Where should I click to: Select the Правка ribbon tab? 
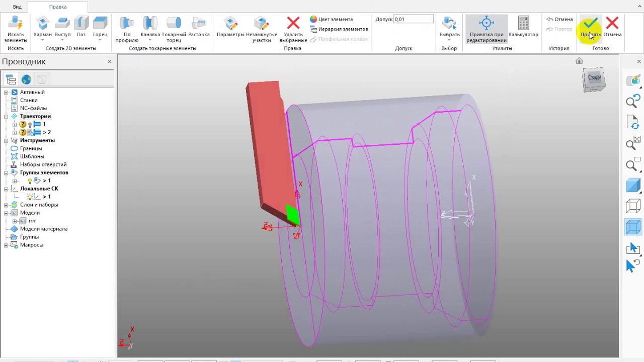coord(58,7)
